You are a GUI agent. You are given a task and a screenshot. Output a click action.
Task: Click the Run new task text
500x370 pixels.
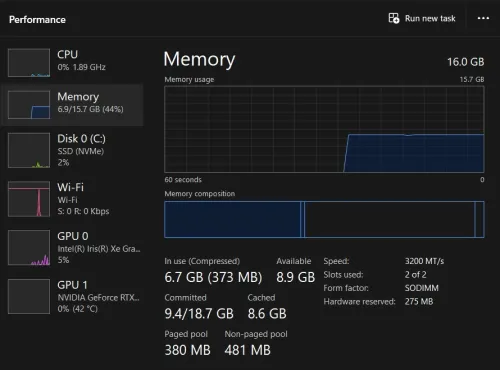tap(430, 18)
